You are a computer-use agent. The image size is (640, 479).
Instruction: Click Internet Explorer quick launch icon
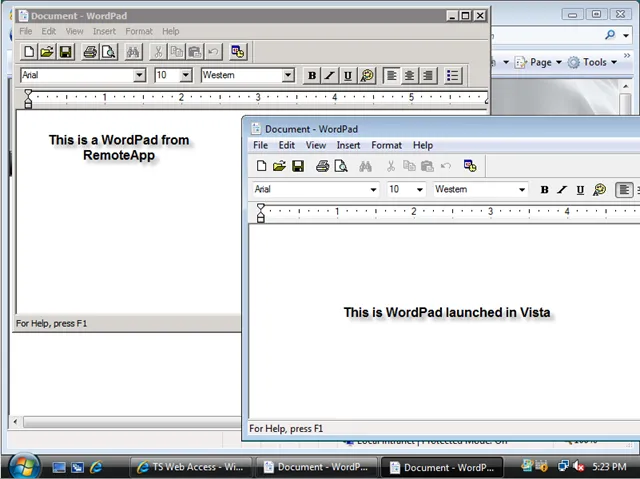coord(96,467)
